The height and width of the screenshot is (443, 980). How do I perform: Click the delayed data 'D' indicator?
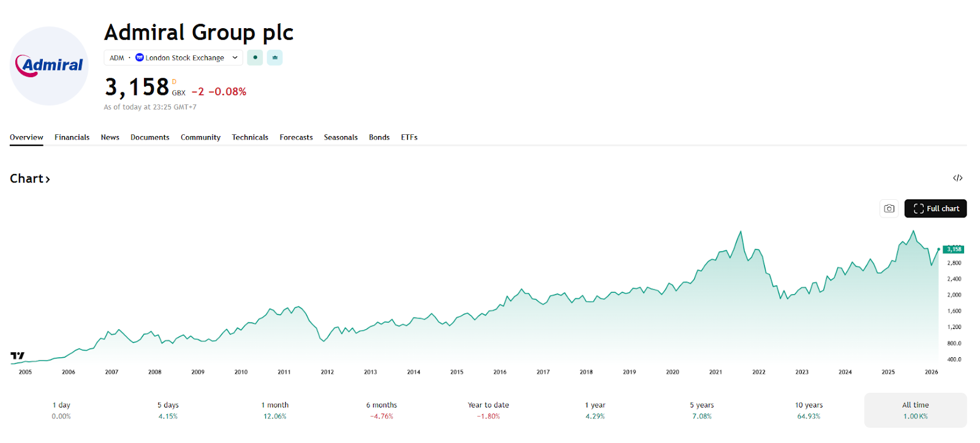tap(174, 81)
